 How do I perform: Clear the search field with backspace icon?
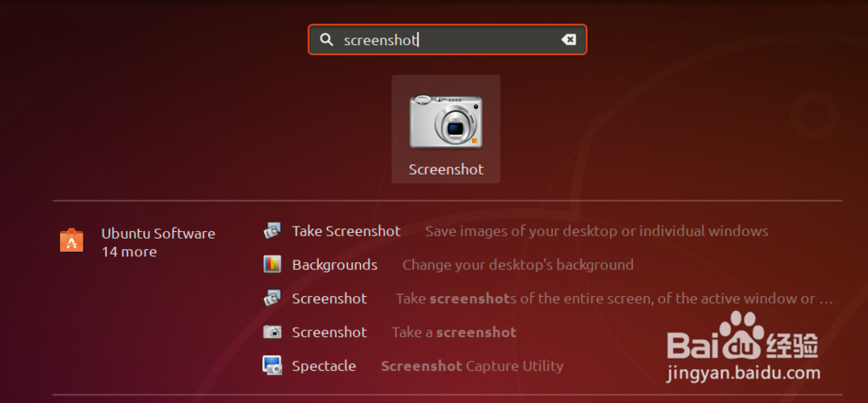click(x=568, y=40)
